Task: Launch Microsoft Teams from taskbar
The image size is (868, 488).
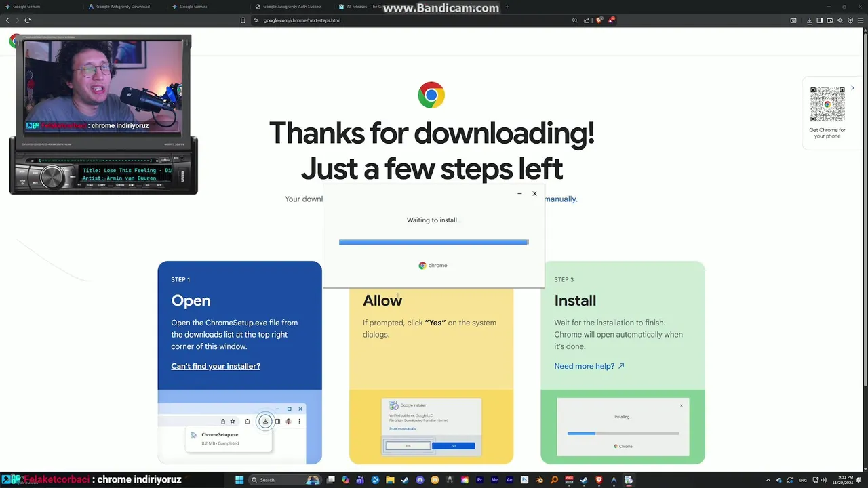Action: tap(360, 480)
